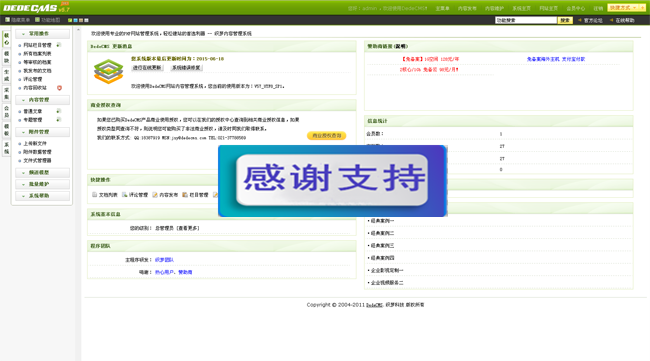Click add icon beside 网站栏目管理
Screen dimensions: 650x361
point(59,45)
